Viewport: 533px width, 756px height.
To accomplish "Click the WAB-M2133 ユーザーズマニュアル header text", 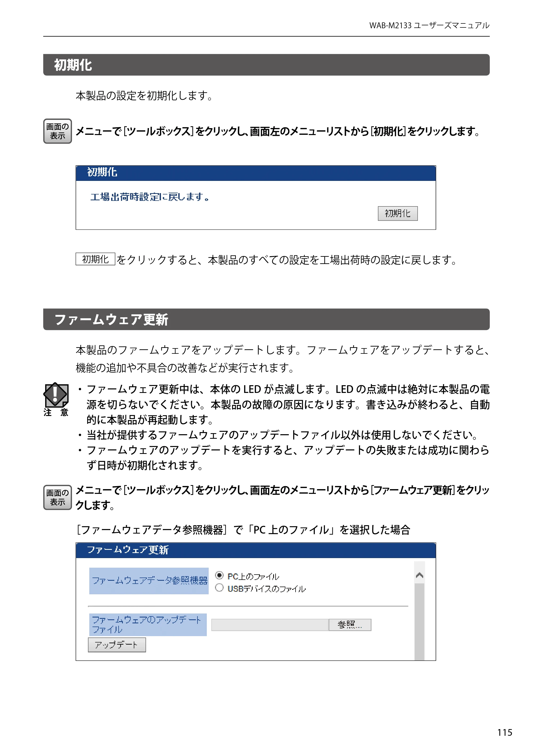I will [429, 25].
